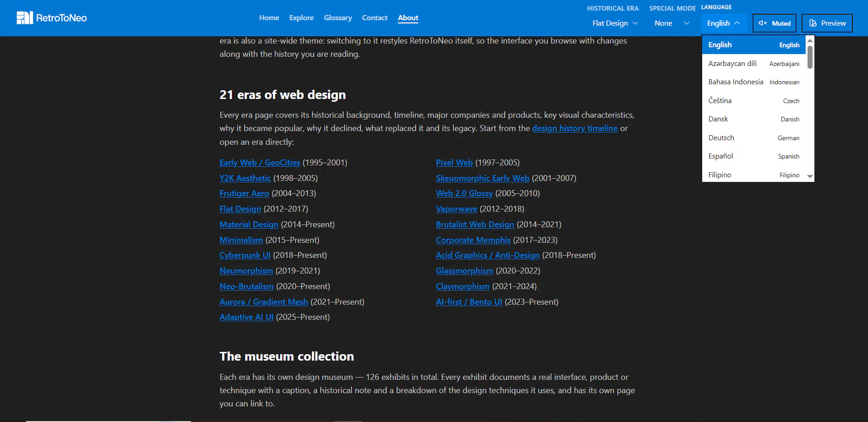
Task: Open the Pixel Web era link
Action: (454, 163)
